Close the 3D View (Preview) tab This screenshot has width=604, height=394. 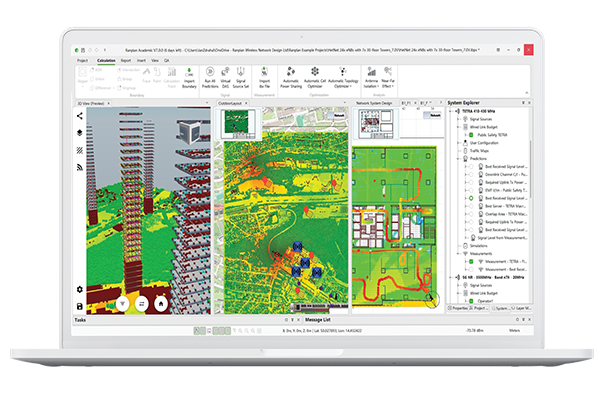pos(109,103)
